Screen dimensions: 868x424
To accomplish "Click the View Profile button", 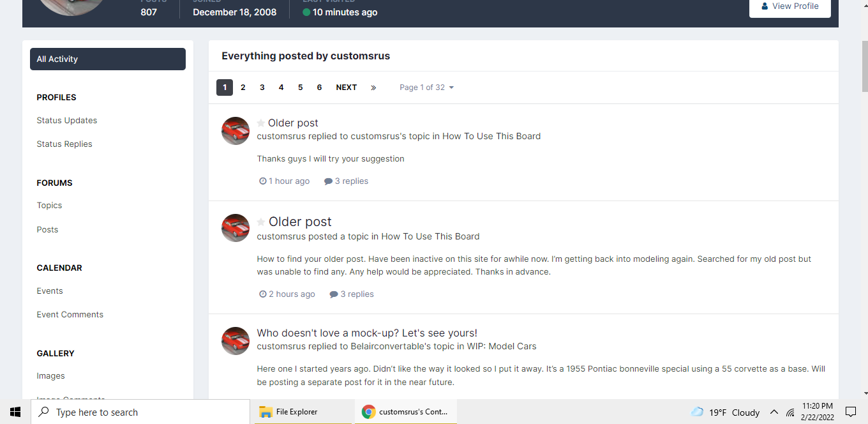I will tap(790, 6).
